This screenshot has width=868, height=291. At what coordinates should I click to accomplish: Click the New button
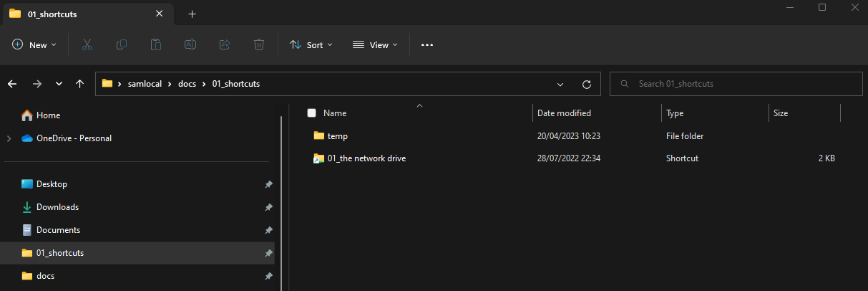coord(34,44)
